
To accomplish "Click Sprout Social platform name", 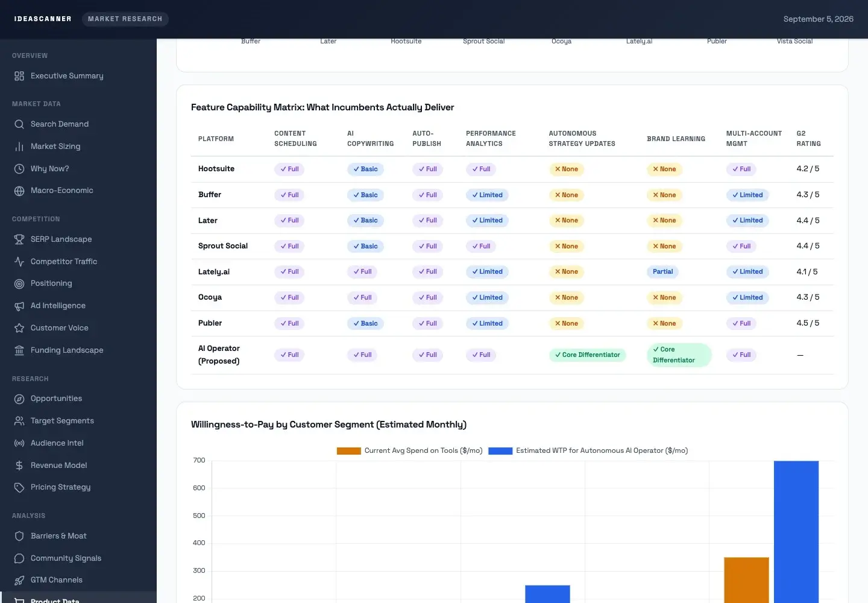I will point(223,246).
